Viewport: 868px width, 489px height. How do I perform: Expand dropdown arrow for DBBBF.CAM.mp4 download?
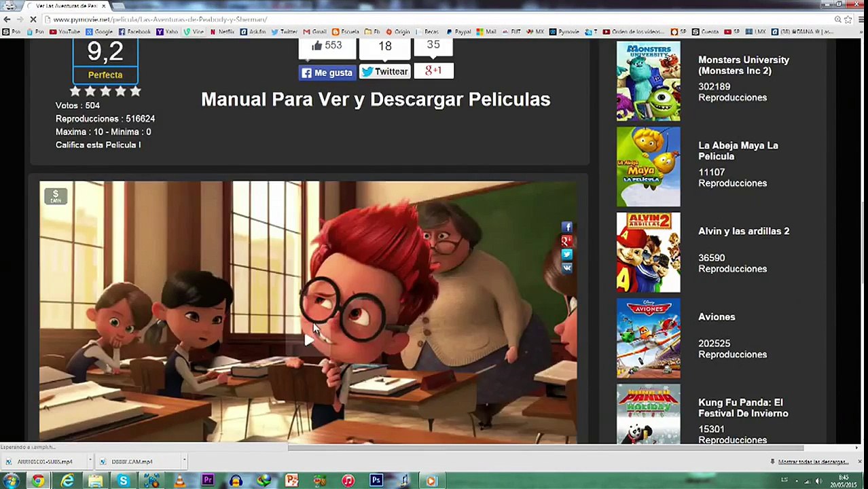click(x=184, y=462)
